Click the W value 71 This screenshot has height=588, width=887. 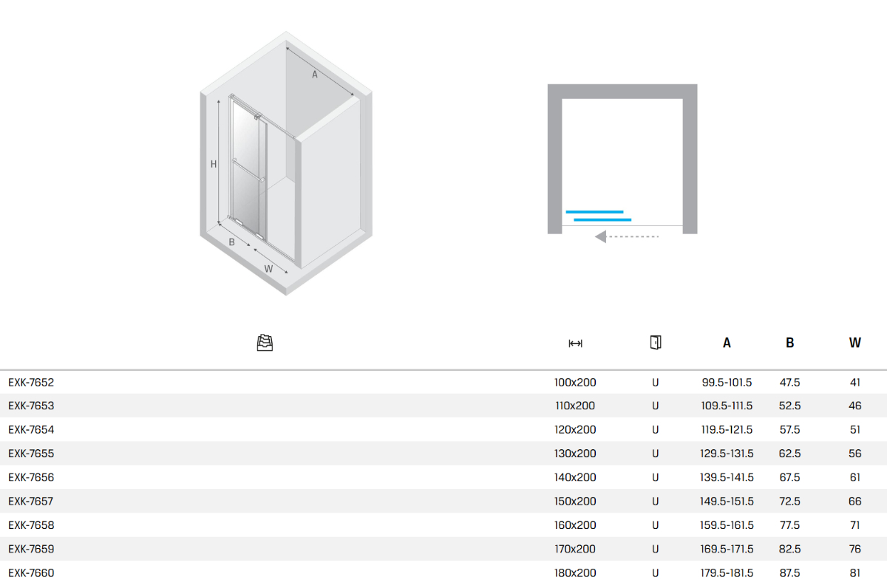coord(855,525)
